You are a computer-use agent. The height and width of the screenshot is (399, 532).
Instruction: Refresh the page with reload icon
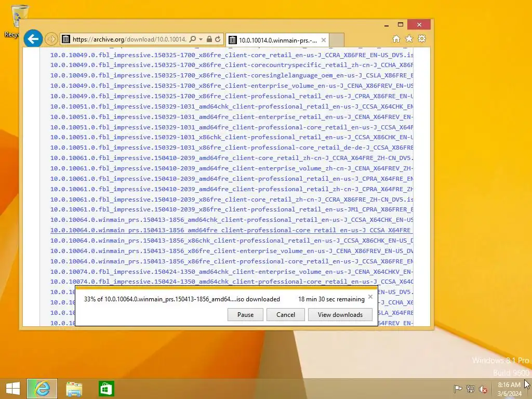218,39
